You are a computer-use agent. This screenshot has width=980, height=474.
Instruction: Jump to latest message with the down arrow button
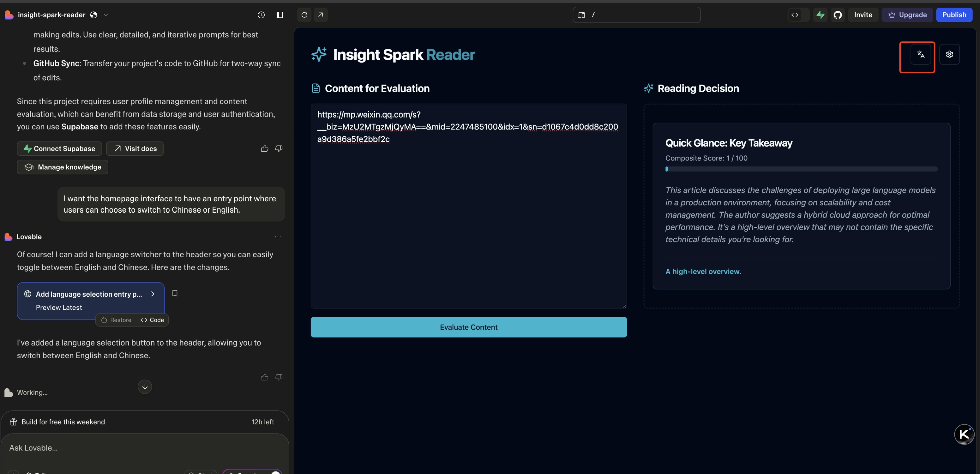click(x=145, y=387)
